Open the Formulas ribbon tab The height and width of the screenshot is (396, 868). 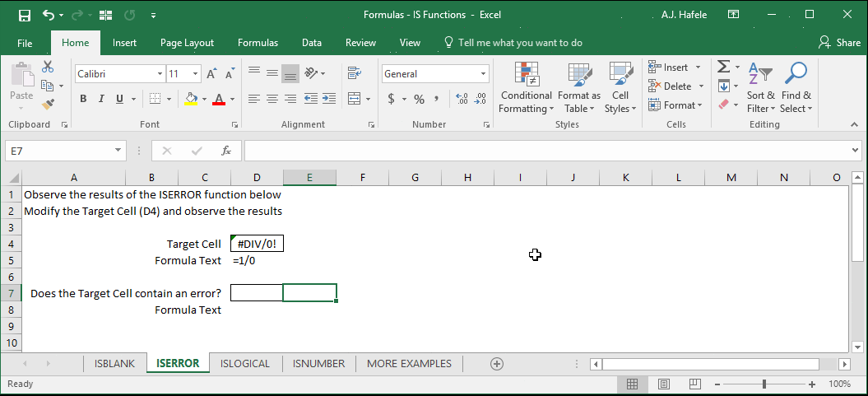pyautogui.click(x=258, y=43)
